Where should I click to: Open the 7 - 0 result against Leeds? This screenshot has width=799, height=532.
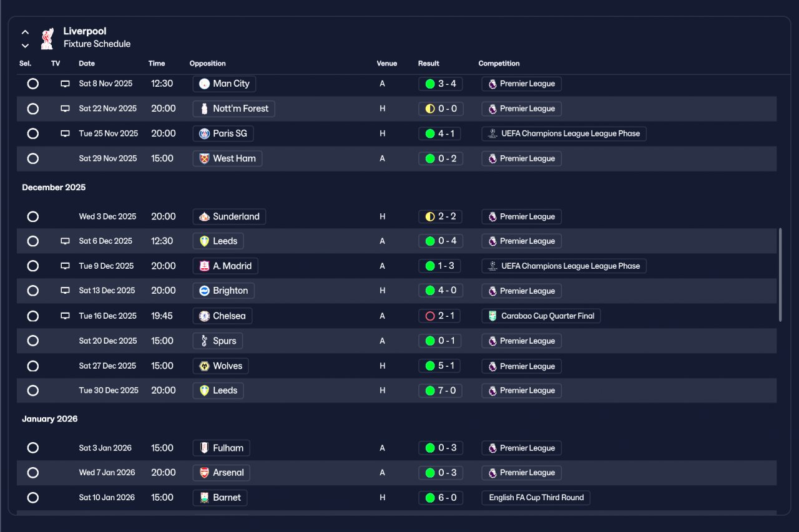pyautogui.click(x=441, y=390)
